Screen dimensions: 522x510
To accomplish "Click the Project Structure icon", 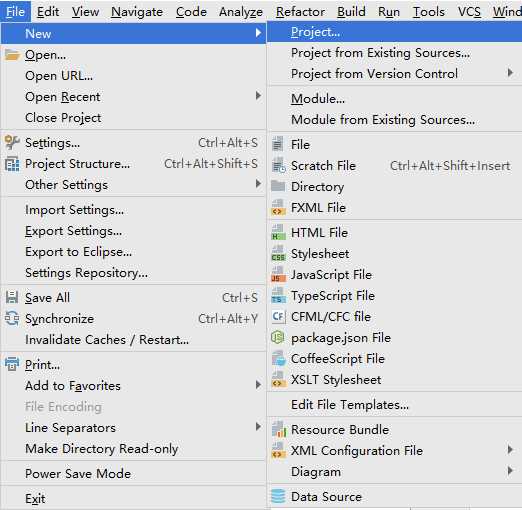I will point(12,164).
